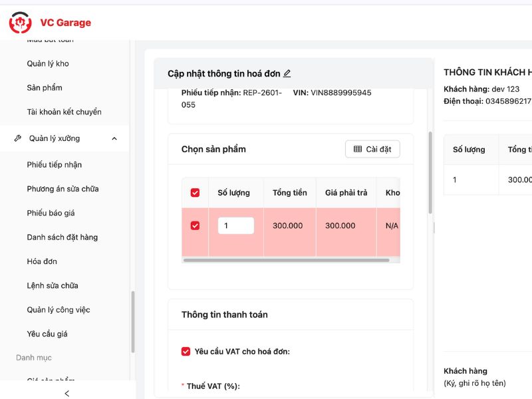Click the Cài đặt button
The image size is (532, 399).
(372, 149)
